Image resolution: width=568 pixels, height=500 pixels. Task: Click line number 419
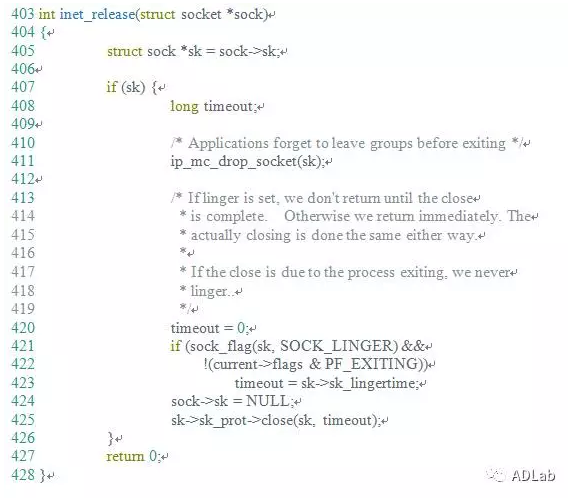pyautogui.click(x=22, y=309)
